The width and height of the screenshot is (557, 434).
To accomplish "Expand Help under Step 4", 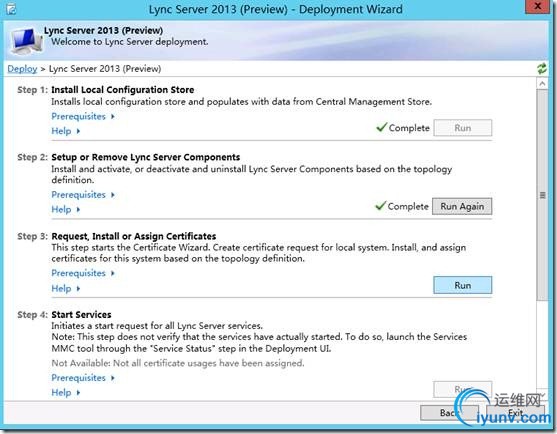I will click(x=66, y=392).
